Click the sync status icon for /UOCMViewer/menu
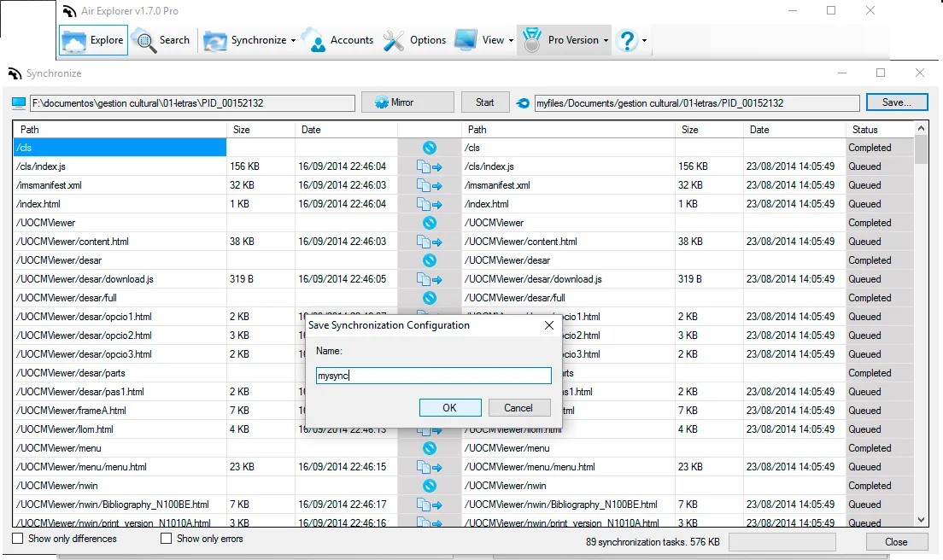 [430, 448]
